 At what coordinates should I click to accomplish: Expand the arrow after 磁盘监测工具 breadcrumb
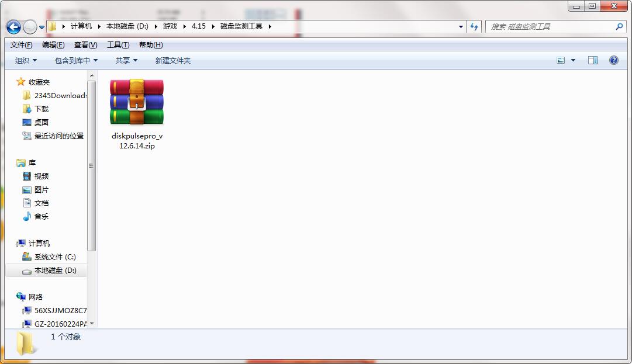270,26
